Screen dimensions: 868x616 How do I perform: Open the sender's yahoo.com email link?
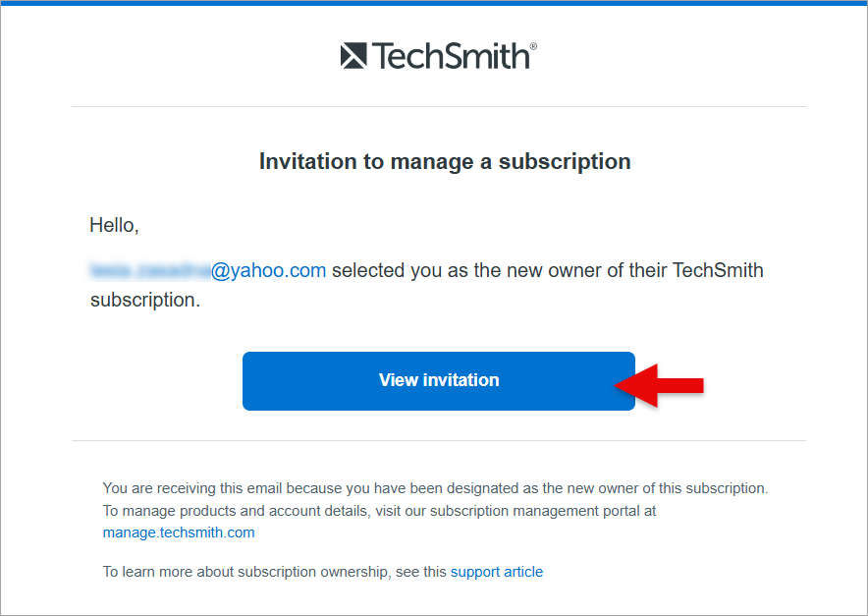pyautogui.click(x=267, y=270)
